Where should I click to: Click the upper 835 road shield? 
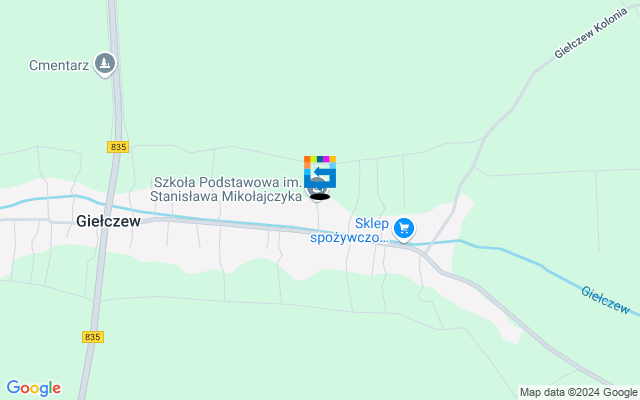click(x=118, y=147)
